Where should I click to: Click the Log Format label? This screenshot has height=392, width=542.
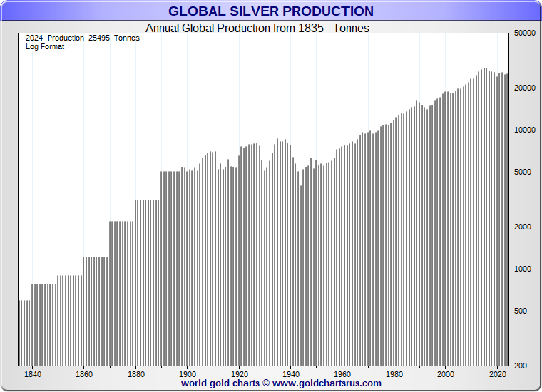(x=45, y=47)
